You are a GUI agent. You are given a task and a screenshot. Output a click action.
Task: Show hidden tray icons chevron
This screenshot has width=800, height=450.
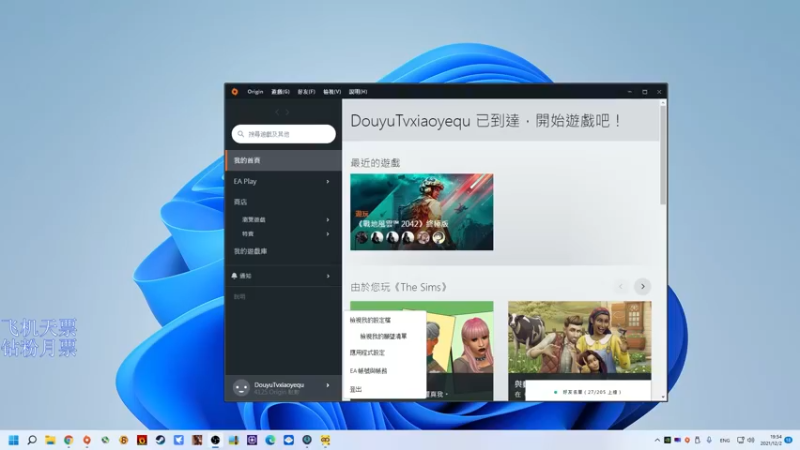tap(657, 440)
